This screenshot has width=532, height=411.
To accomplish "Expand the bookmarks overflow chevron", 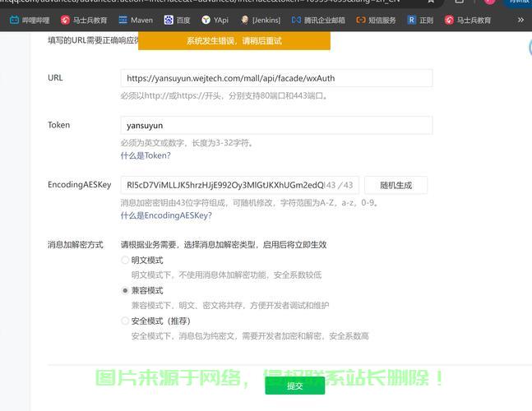I will coord(520,20).
